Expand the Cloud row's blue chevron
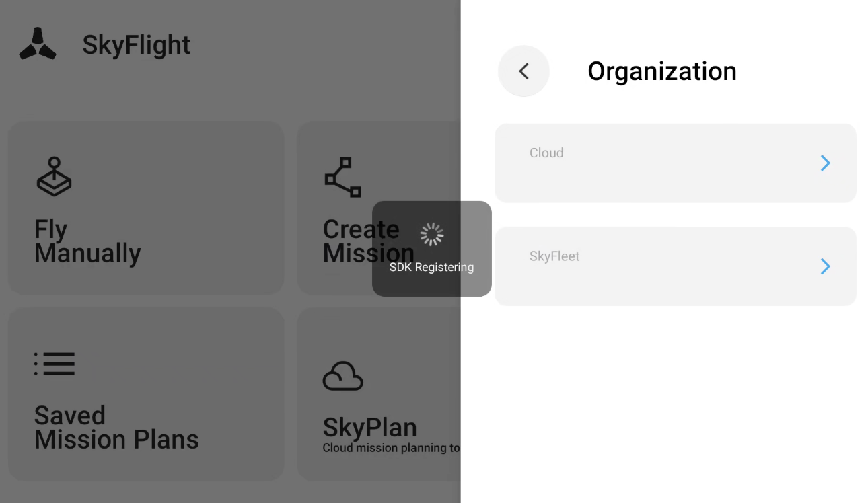This screenshot has width=868, height=503. [826, 163]
